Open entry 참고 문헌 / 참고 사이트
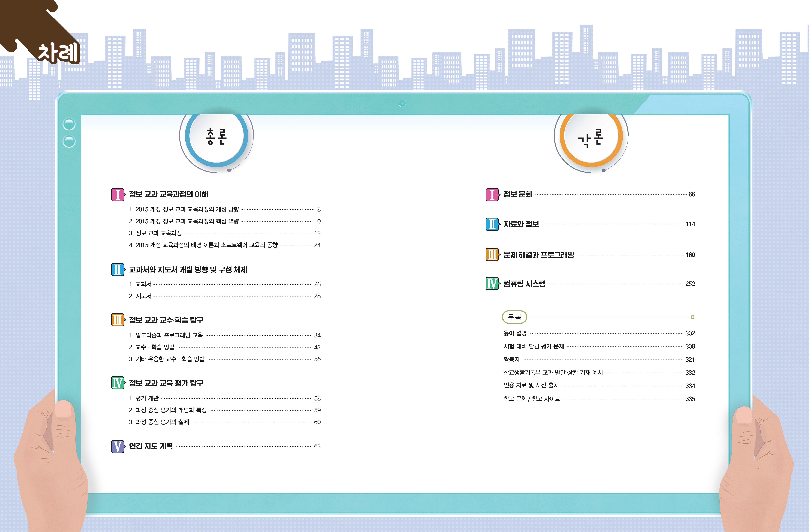This screenshot has width=809, height=532. pos(532,399)
